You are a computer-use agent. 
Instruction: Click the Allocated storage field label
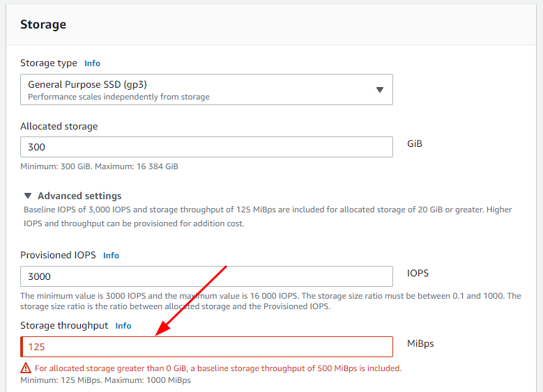[59, 126]
